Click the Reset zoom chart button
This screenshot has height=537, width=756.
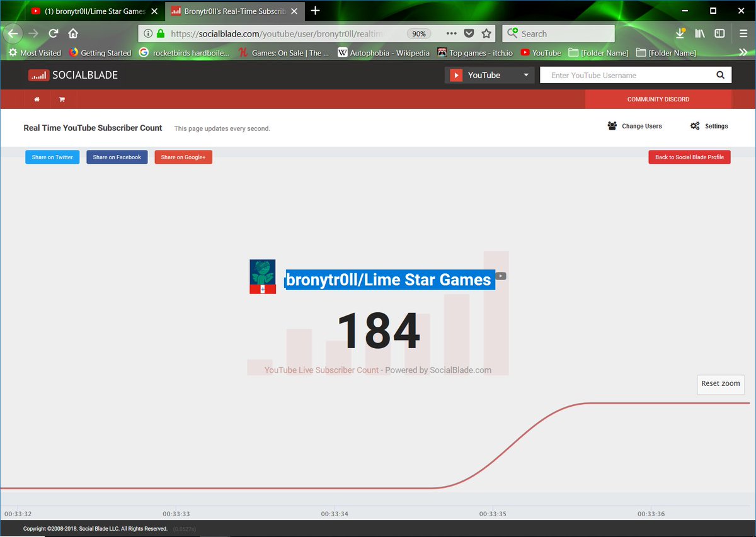(x=721, y=383)
